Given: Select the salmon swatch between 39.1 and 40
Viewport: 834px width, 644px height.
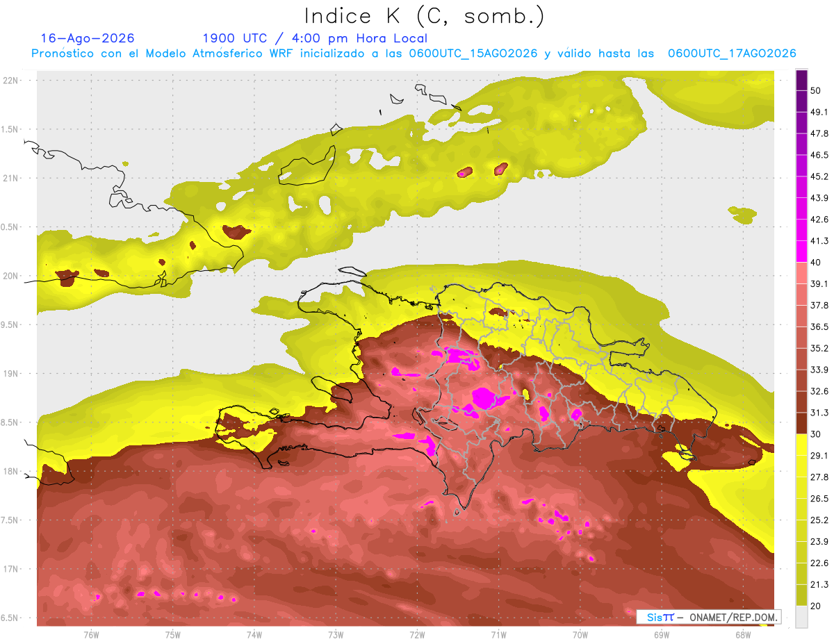Looking at the screenshot, I should pyautogui.click(x=801, y=273).
